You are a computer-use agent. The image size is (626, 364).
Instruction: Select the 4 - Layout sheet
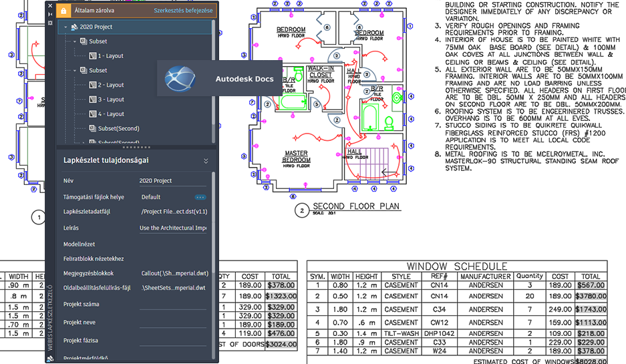[111, 114]
